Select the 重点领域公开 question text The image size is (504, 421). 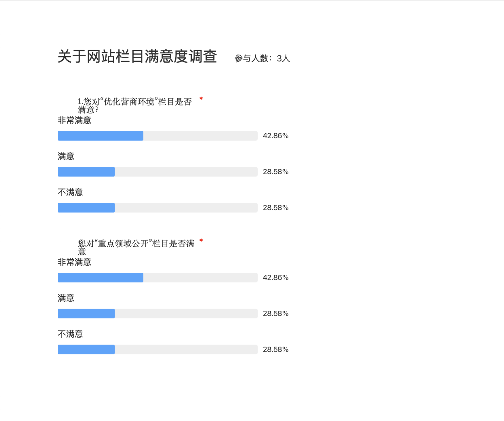(136, 247)
